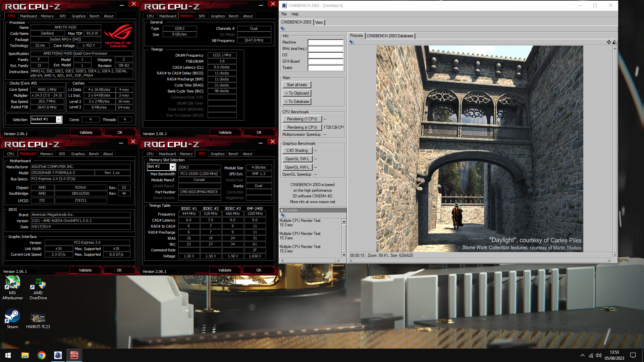This screenshot has width=644, height=362.
Task: Click the console scrollbar down arrow
Action: (x=344, y=255)
